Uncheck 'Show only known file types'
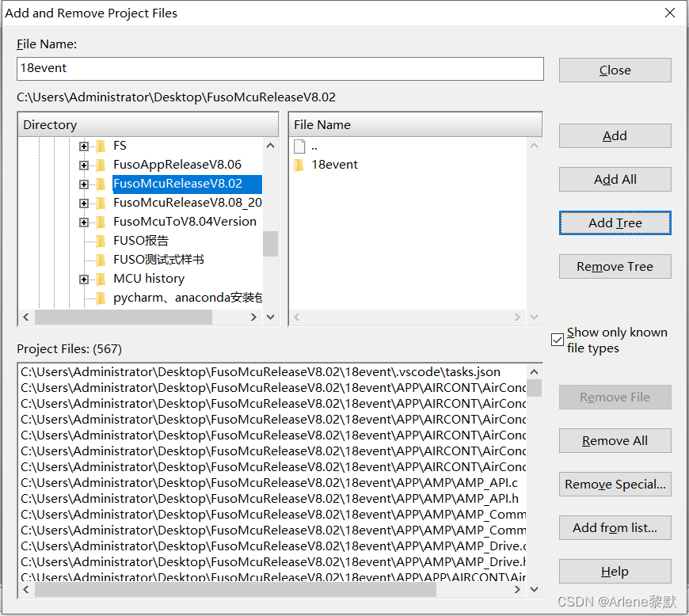The image size is (689, 616). click(558, 339)
